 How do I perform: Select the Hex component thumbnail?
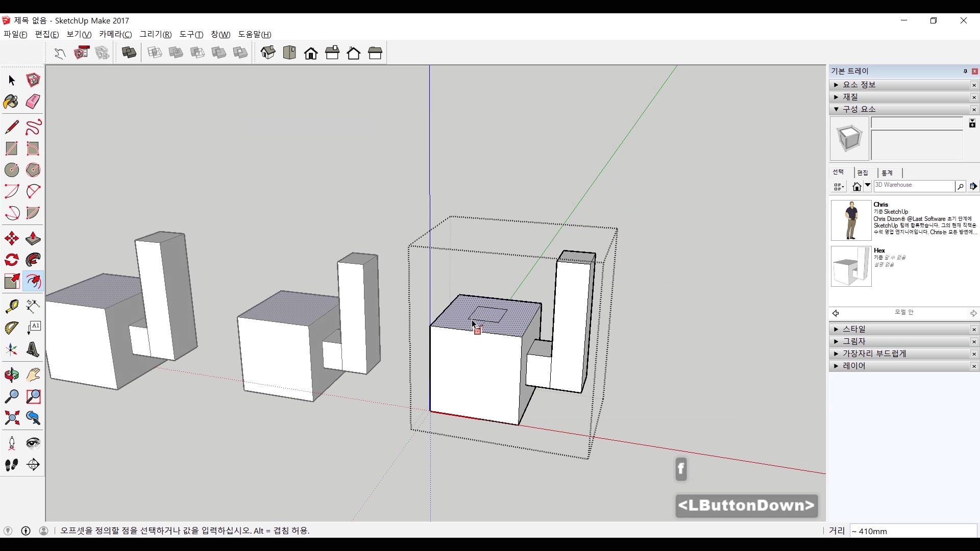(x=851, y=267)
